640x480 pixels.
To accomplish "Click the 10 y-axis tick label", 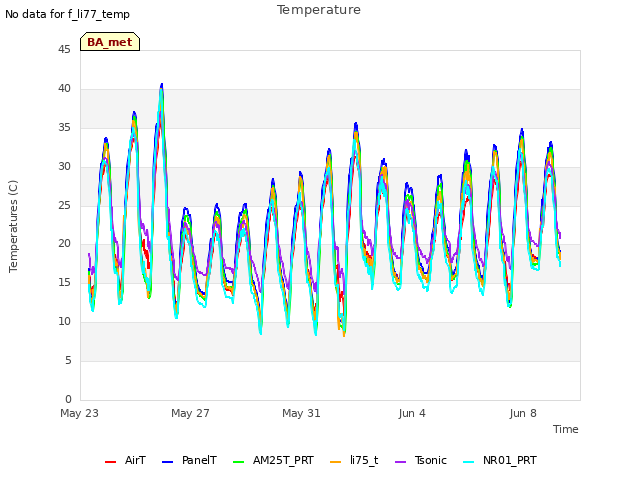I will pyautogui.click(x=64, y=322).
